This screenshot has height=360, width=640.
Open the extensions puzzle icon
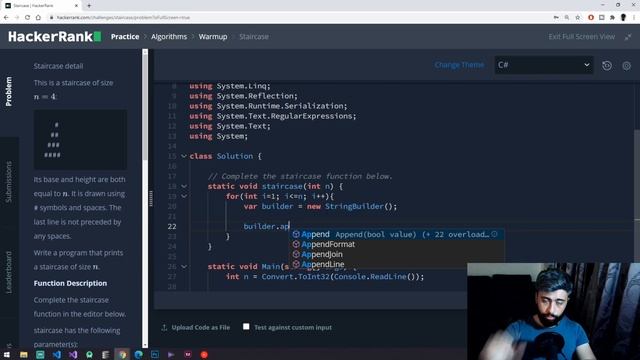click(x=612, y=18)
